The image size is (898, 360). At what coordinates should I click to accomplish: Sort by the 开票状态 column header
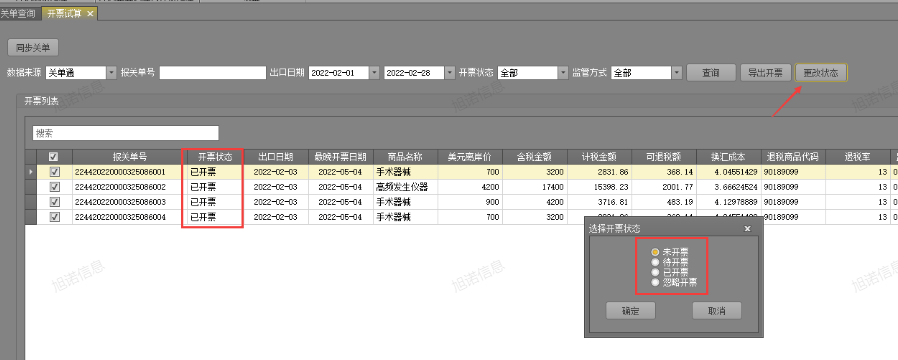215,156
